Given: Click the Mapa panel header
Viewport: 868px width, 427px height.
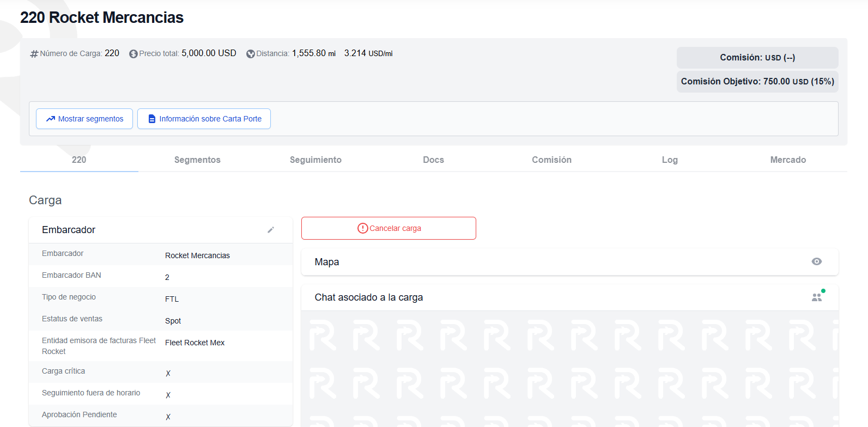Looking at the screenshot, I should tap(570, 262).
